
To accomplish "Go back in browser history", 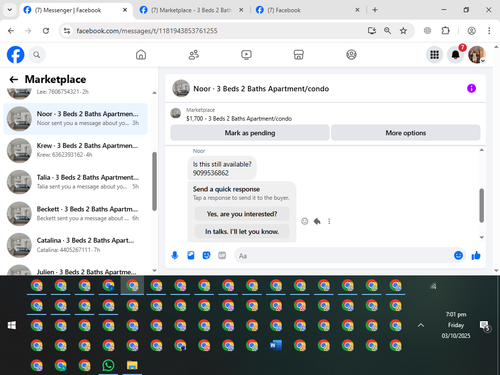I will 11,31.
